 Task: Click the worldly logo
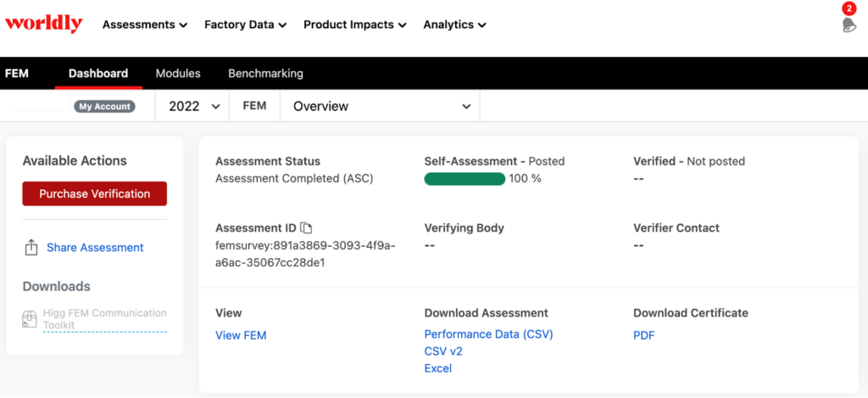click(44, 24)
